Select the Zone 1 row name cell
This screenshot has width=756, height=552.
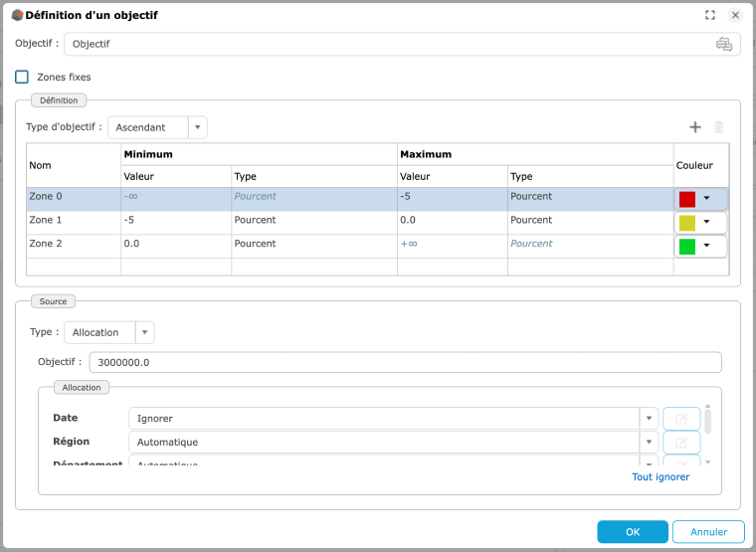(73, 221)
